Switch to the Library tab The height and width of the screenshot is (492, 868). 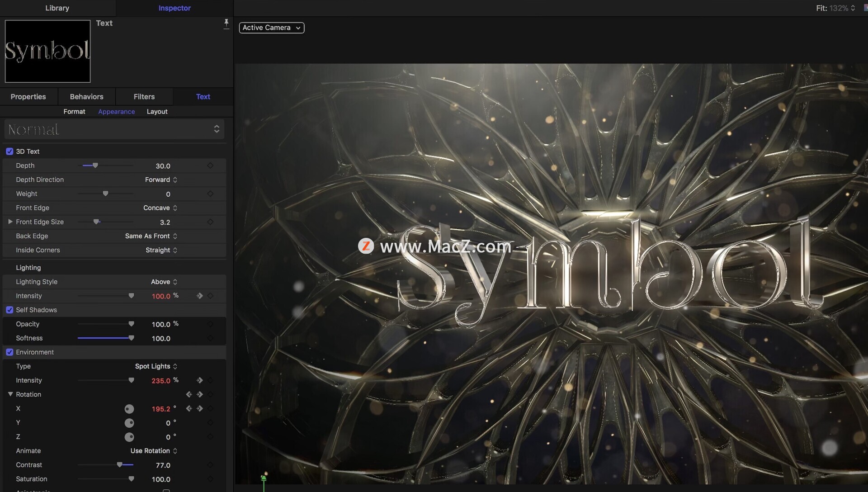coord(57,8)
